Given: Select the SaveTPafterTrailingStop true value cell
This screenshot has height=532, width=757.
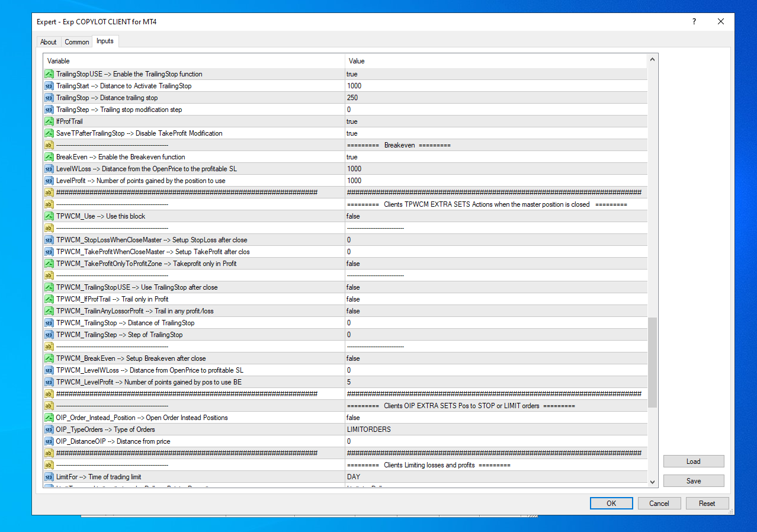Looking at the screenshot, I should 496,133.
